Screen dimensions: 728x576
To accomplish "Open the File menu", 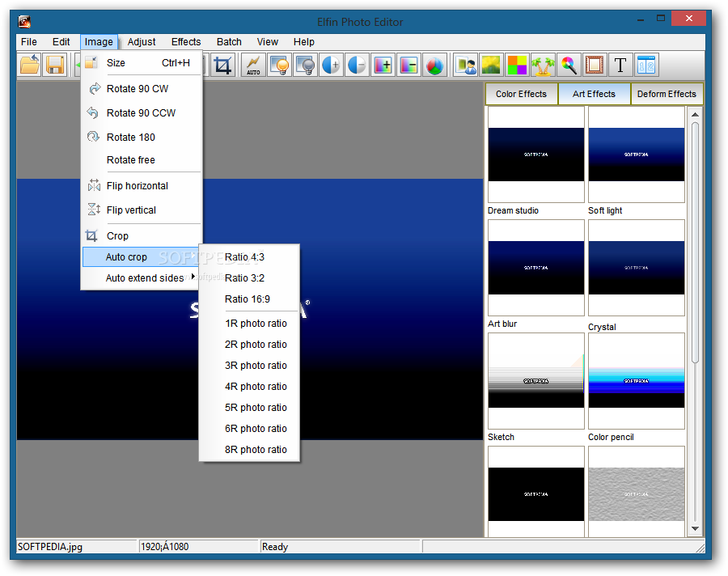I will coord(29,42).
